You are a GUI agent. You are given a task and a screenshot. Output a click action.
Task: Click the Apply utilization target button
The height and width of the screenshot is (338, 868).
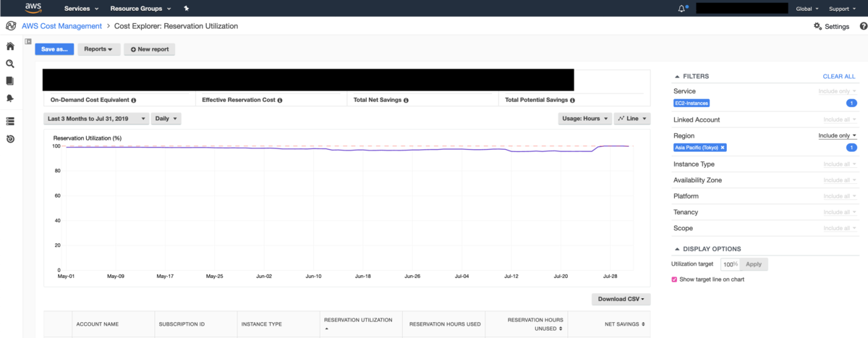[753, 264]
